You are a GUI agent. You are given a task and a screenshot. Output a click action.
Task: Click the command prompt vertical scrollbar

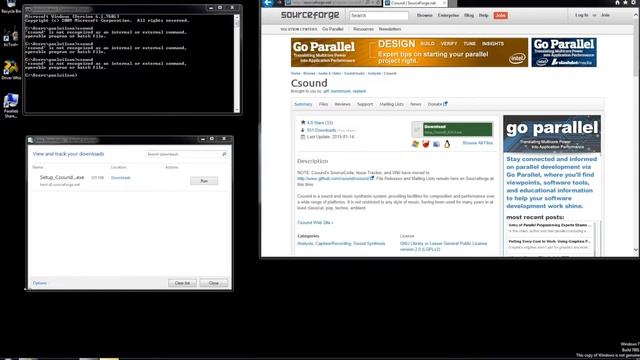pyautogui.click(x=237, y=63)
